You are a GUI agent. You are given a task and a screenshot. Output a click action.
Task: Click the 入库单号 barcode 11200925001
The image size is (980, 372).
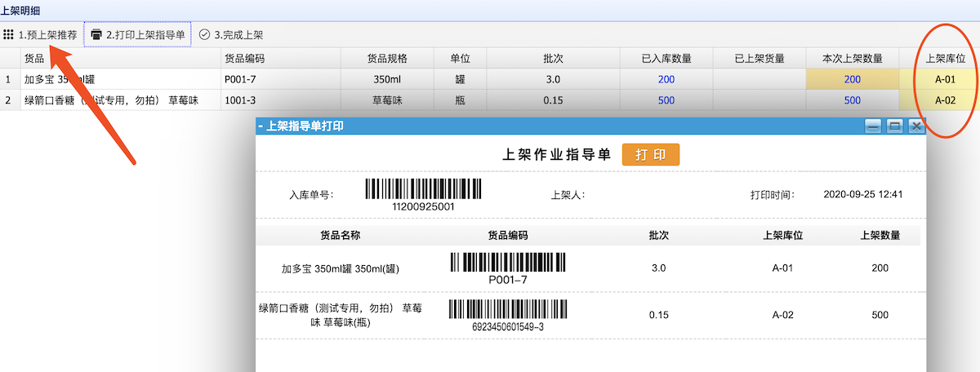coord(423,195)
